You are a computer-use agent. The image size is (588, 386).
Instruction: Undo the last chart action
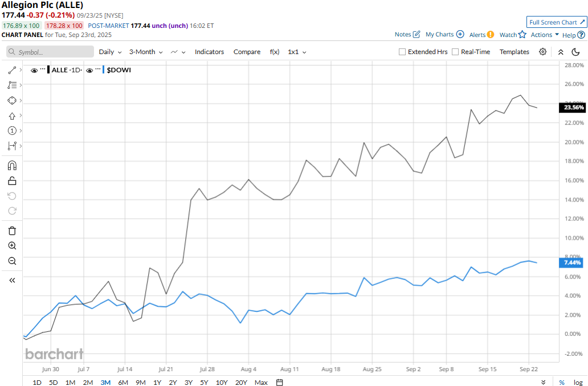(x=12, y=196)
